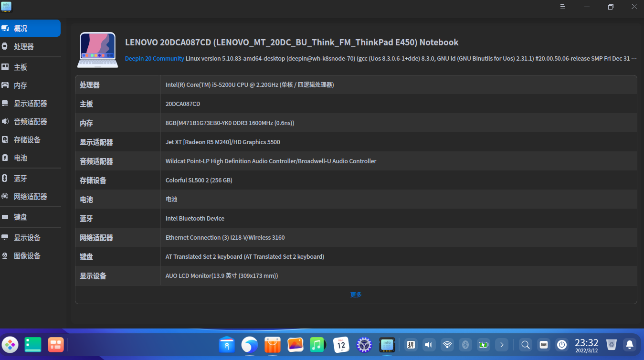Click the Linux version 5.10.83 kernel text
Image resolution: width=644 pixels, height=360 pixels.
coord(412,58)
